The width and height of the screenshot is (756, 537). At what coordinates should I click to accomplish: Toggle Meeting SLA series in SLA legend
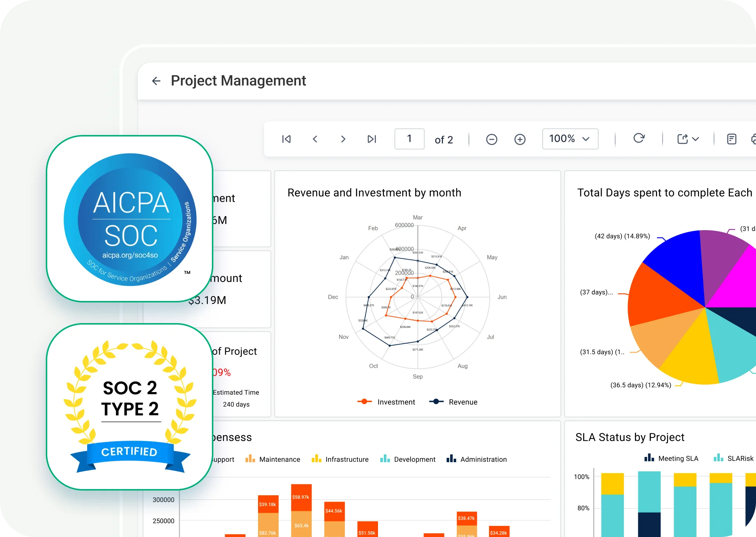[x=671, y=458]
